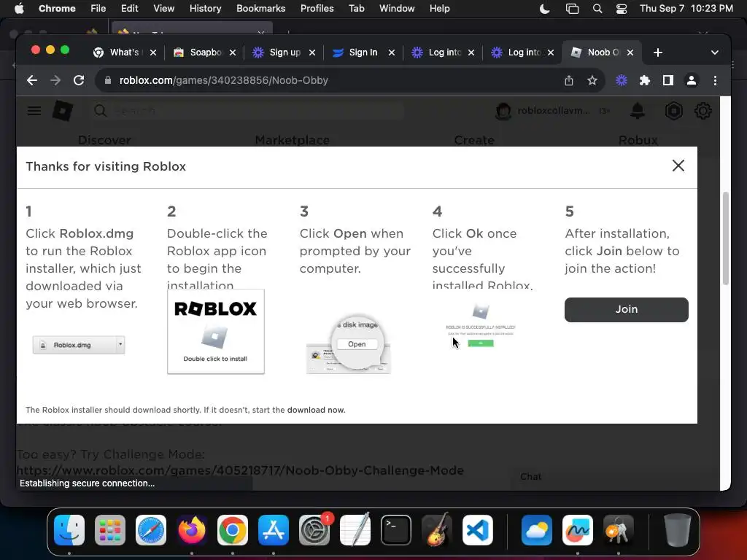Open a new tab with plus

coord(658,52)
